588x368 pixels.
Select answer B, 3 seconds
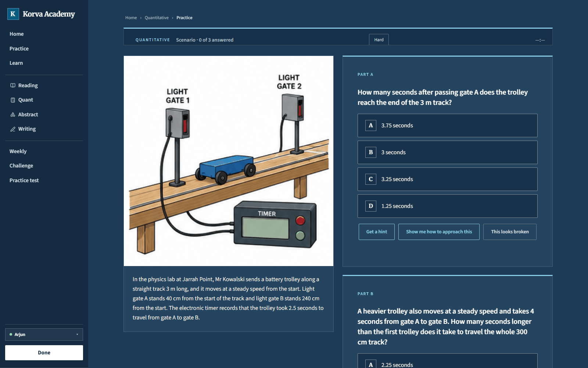tap(447, 152)
